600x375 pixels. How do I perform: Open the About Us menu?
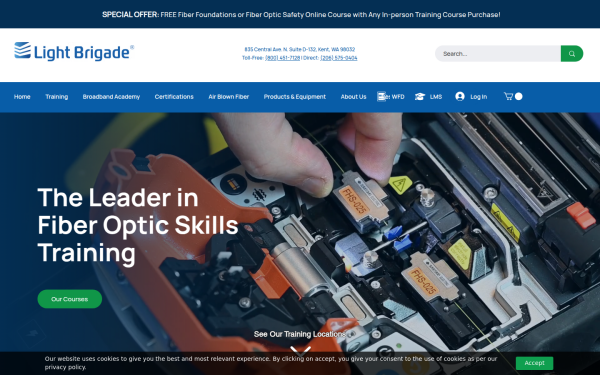pos(354,97)
